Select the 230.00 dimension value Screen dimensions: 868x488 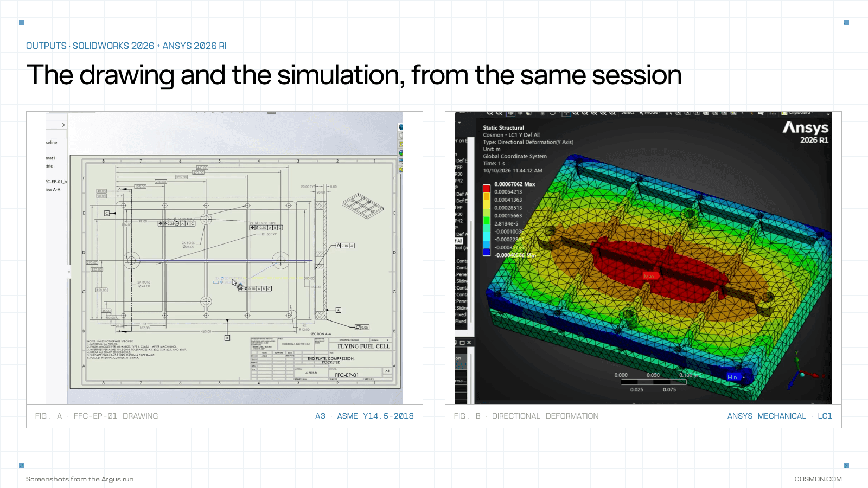[161, 182]
